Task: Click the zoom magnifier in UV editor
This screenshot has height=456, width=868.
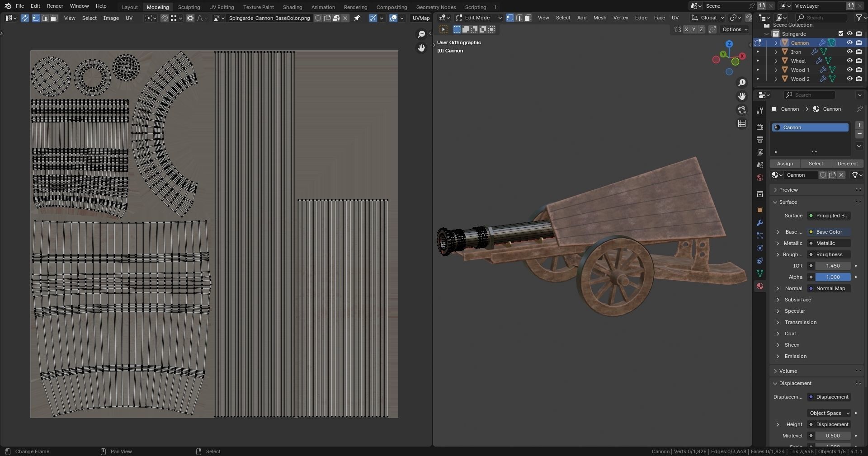Action: coord(421,34)
